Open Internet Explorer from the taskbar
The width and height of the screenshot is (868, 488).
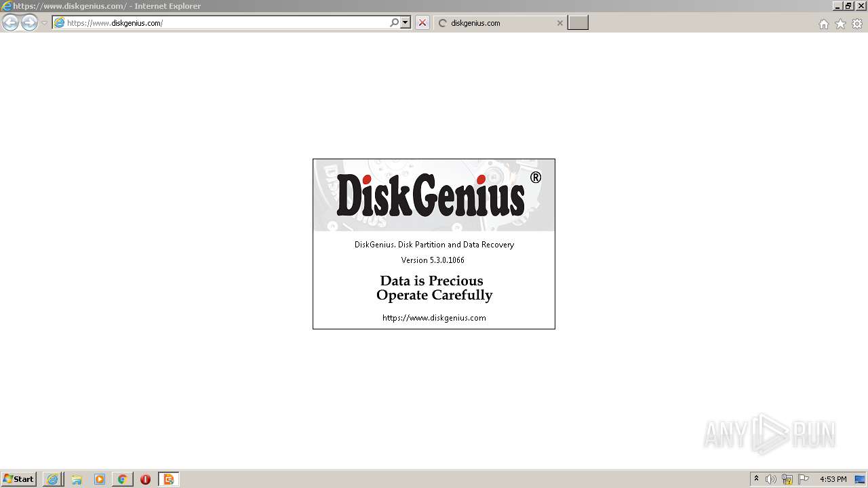[x=52, y=479]
